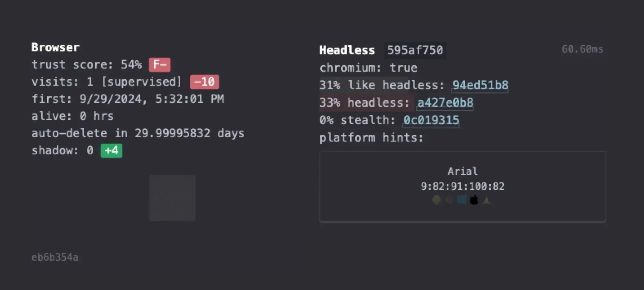
Task: Open the like headless hash 94ed51b8
Action: [x=480, y=85]
